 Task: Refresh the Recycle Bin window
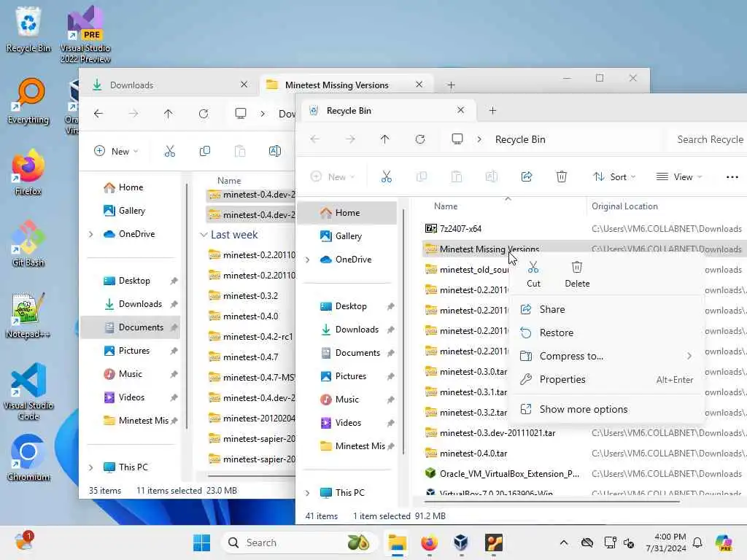(x=419, y=139)
